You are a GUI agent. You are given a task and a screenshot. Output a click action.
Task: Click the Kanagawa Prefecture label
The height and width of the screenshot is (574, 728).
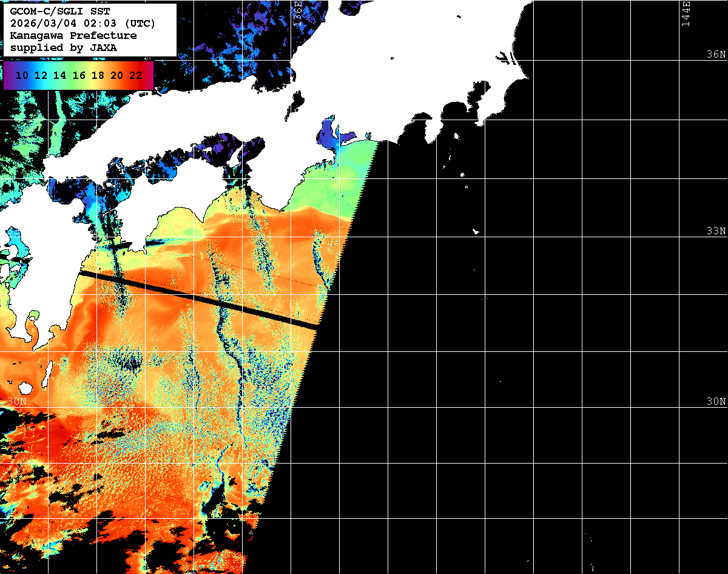tap(73, 36)
